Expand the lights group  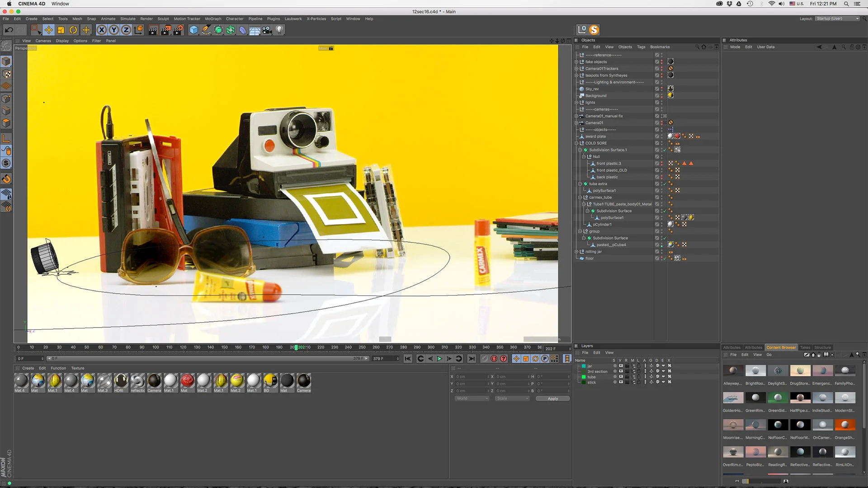coord(576,103)
